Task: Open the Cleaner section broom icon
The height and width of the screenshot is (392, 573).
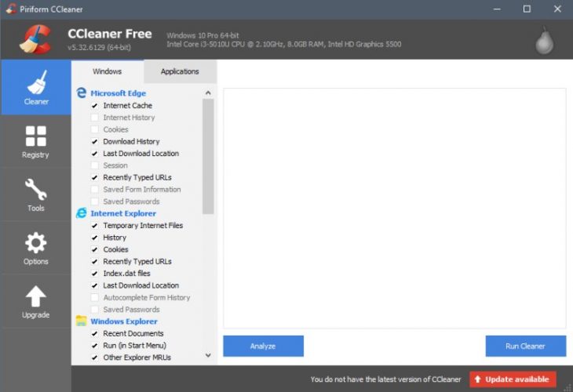Action: coord(37,82)
